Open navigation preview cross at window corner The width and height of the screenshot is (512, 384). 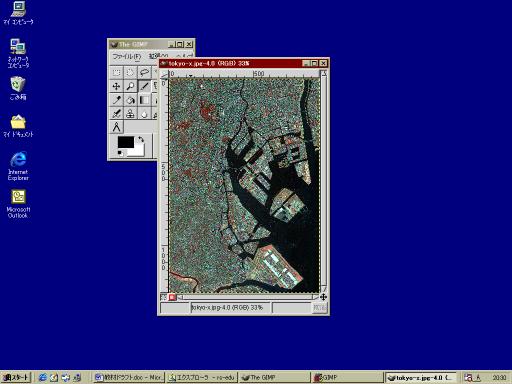point(323,297)
